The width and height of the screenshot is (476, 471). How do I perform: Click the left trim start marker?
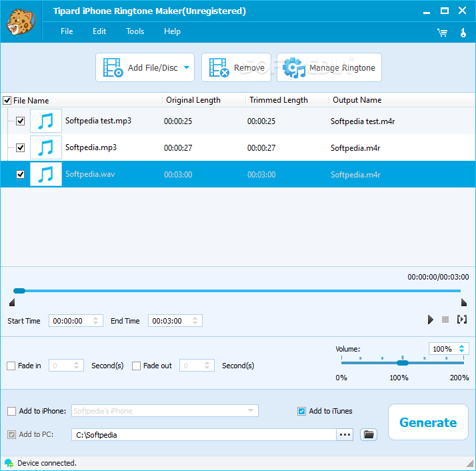[12, 302]
